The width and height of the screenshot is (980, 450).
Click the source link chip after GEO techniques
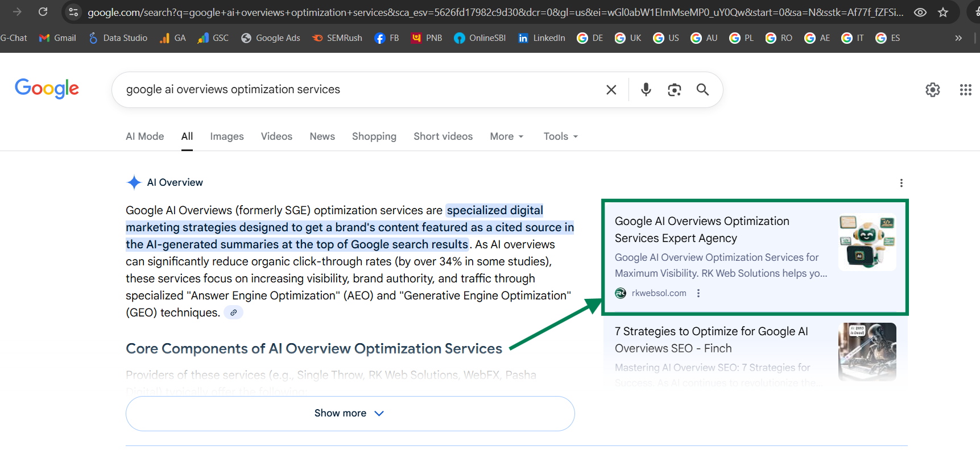(233, 312)
